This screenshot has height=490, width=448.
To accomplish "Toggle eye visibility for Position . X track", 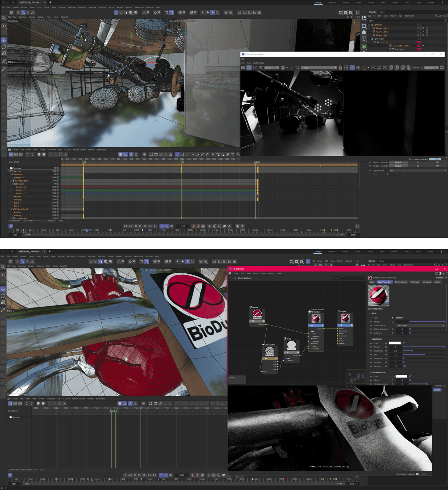I will click(55, 187).
